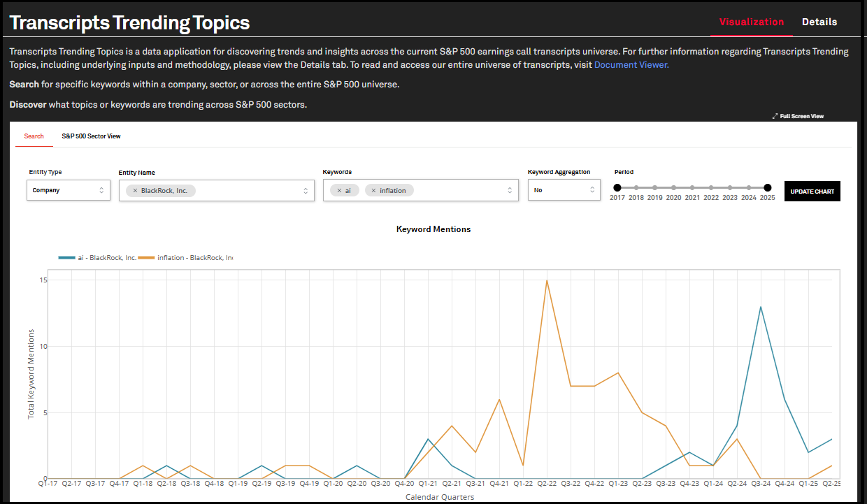Open the S&P 500 Sector View tab
The height and width of the screenshot is (504, 867).
pyautogui.click(x=91, y=136)
